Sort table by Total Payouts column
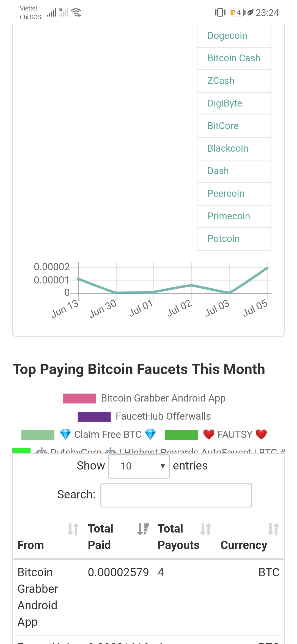The height and width of the screenshot is (644, 297). point(178,537)
